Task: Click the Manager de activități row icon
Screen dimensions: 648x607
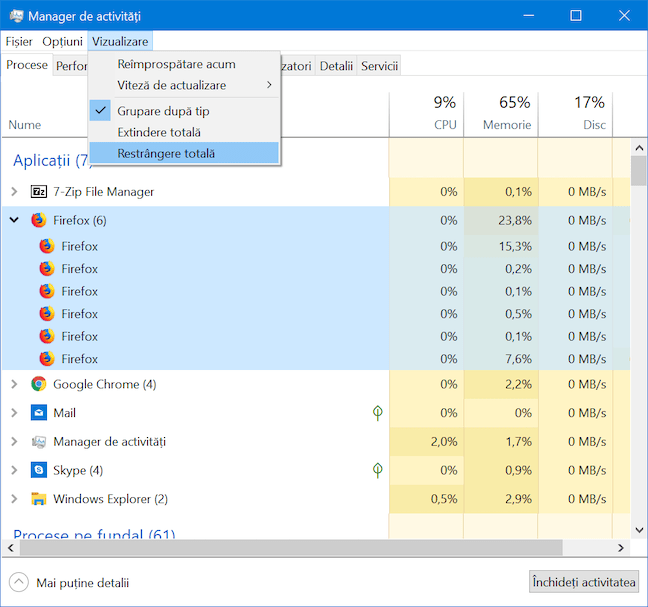Action: pos(38,442)
